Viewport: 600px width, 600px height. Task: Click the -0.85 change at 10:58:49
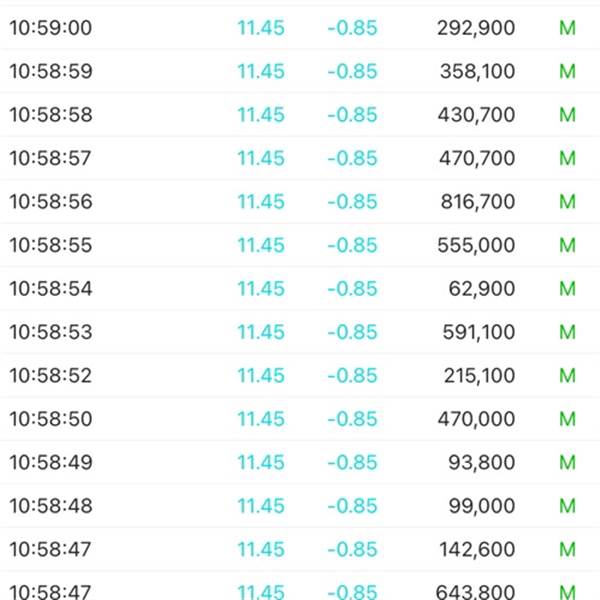352,462
